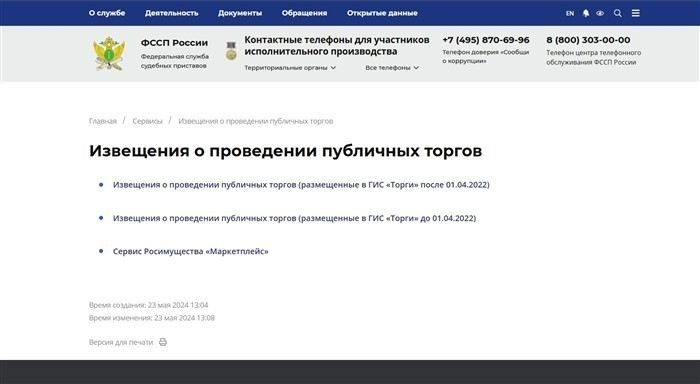Click page heading Извещения о проведении публичных торгов
700x384 pixels.
pyautogui.click(x=285, y=151)
